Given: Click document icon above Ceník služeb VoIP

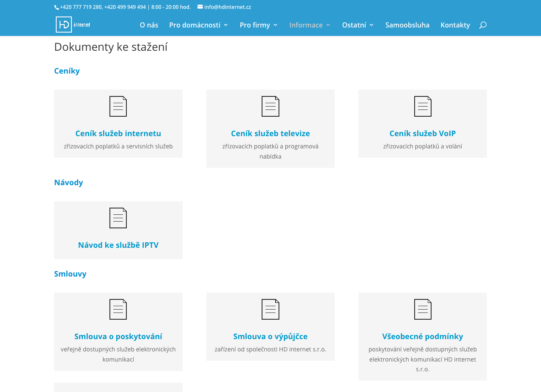Looking at the screenshot, I should click(x=423, y=106).
